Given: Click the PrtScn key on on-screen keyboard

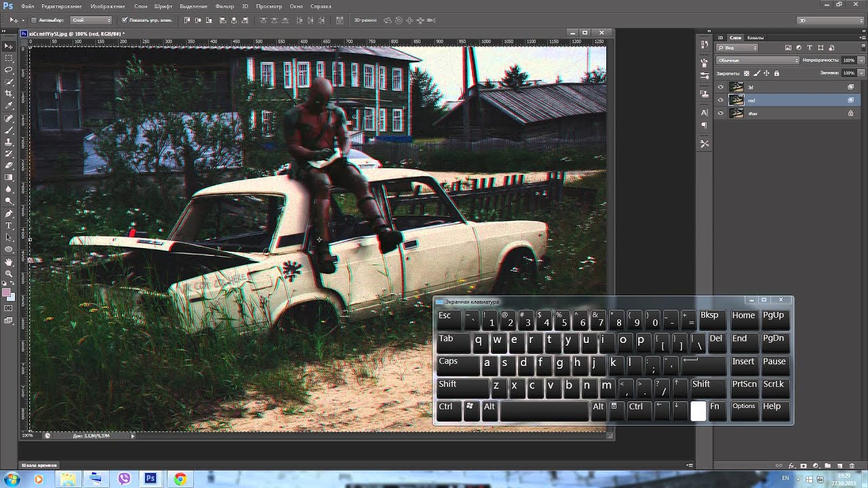Looking at the screenshot, I should click(x=744, y=388).
